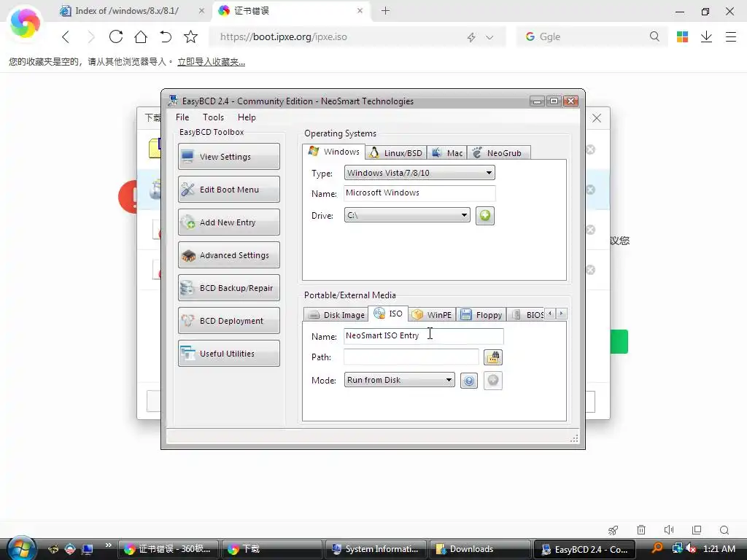Click the trash icon in browser status bar
The image size is (747, 560).
click(641, 530)
